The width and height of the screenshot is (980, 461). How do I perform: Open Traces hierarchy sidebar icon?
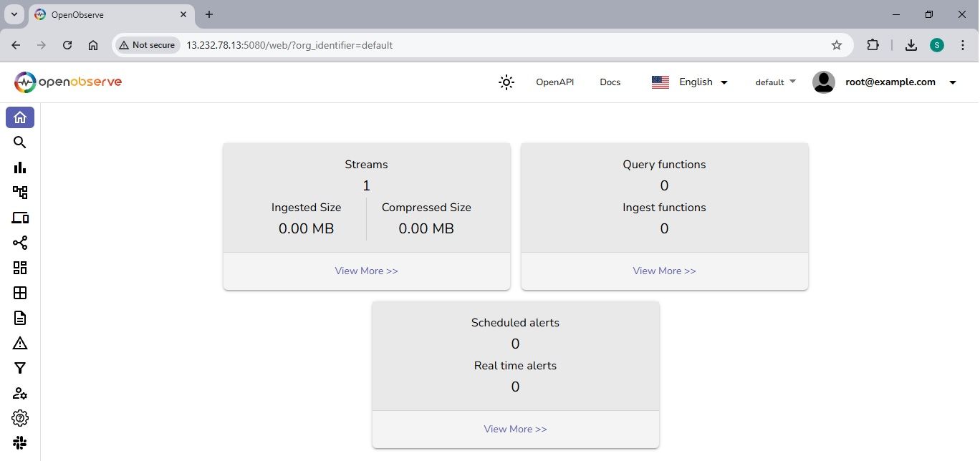20,193
